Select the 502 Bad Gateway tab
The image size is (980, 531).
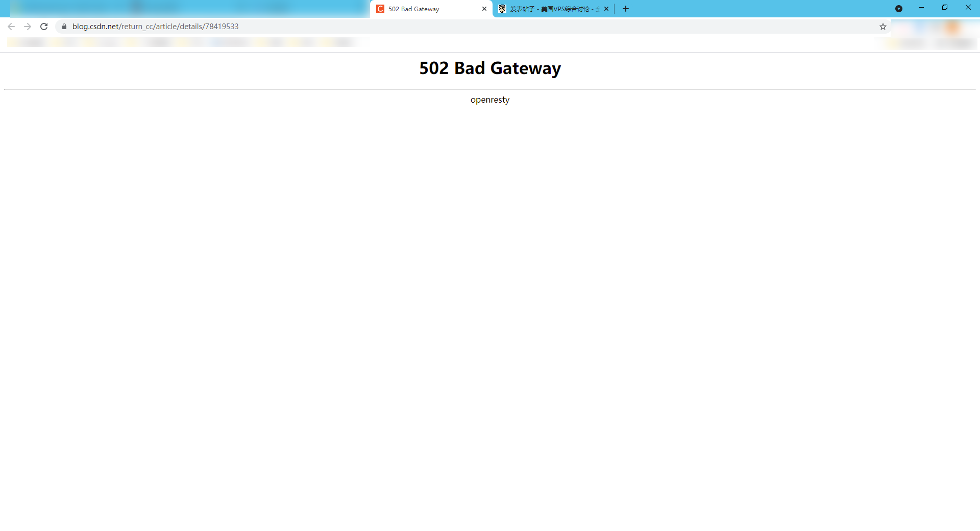(431, 9)
